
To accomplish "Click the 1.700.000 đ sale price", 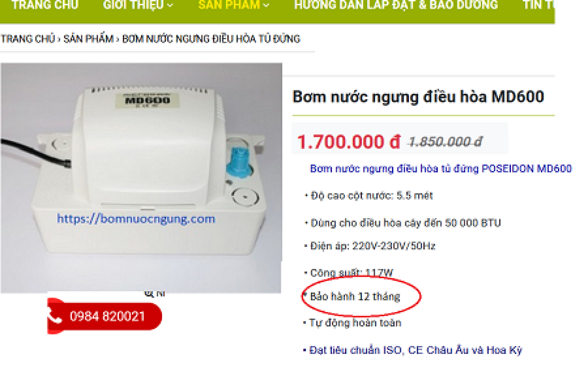I will coord(349,142).
